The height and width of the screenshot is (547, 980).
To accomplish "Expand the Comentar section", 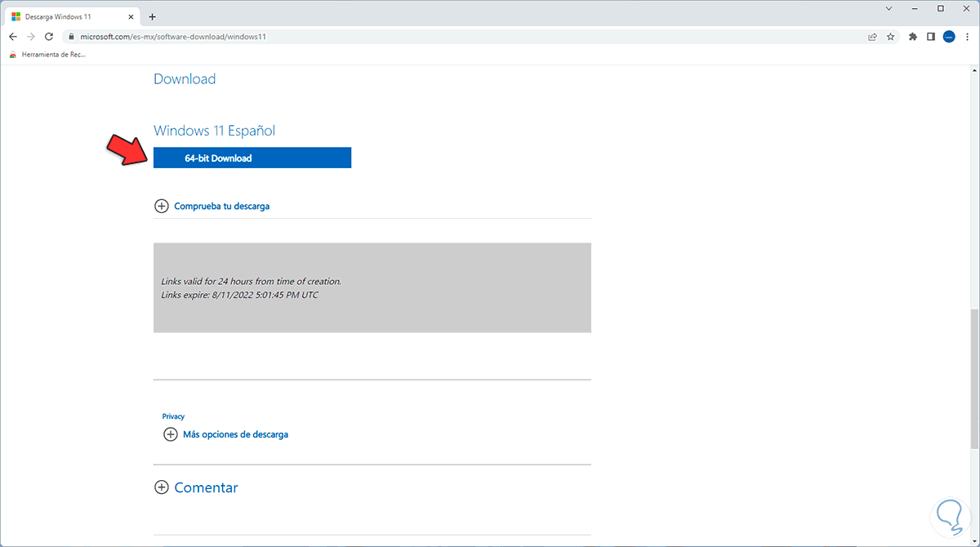I will point(206,487).
